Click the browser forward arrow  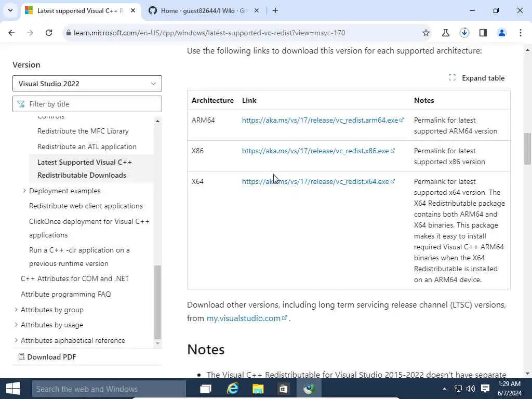coord(30,33)
